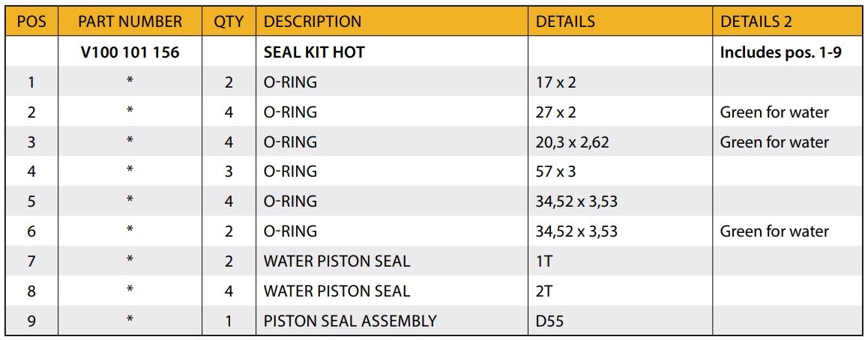Select the DETAILS column header
The height and width of the screenshot is (340, 868).
pos(566,22)
